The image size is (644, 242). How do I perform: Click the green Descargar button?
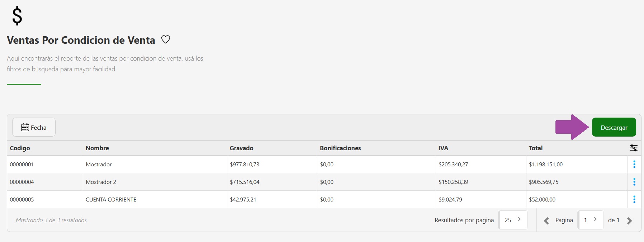[x=614, y=127]
